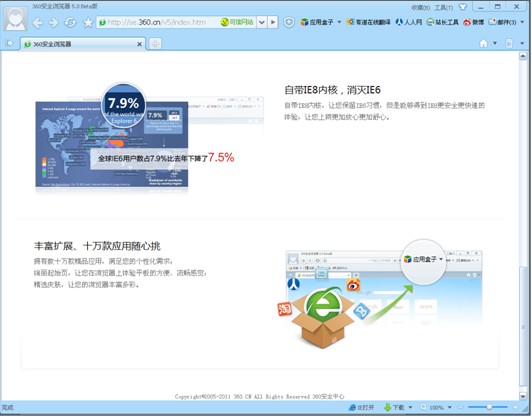Expand the 应用盒子 dropdown arrow
The height and width of the screenshot is (417, 532).
tap(339, 22)
